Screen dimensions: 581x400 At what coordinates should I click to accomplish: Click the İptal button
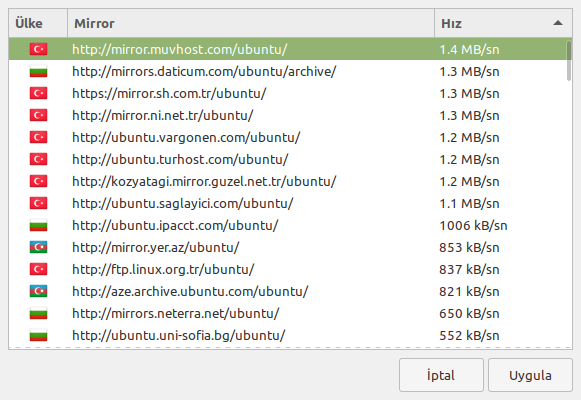pos(441,375)
